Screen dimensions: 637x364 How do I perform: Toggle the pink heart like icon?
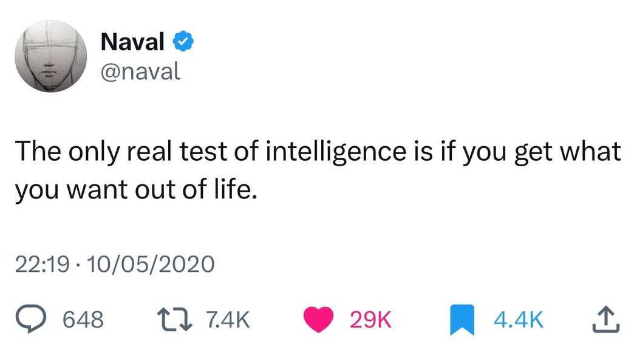pos(319,319)
